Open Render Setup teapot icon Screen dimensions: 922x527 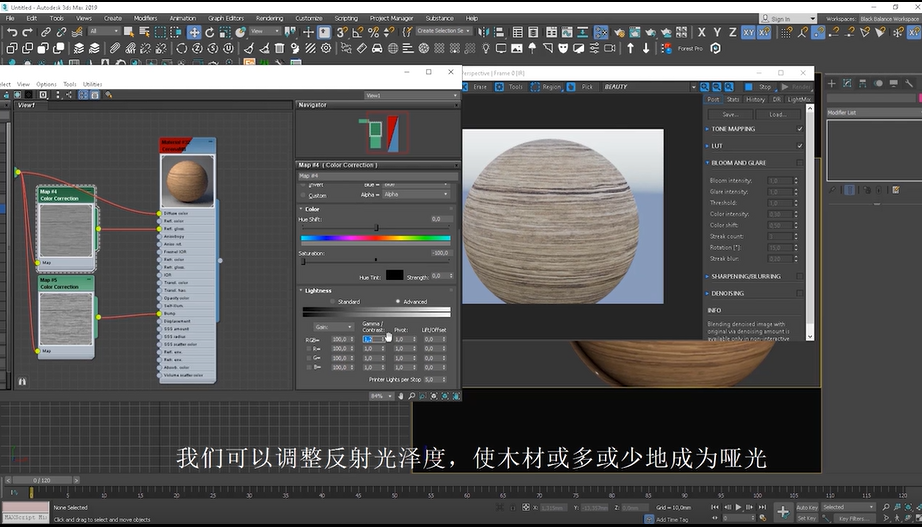click(x=620, y=32)
